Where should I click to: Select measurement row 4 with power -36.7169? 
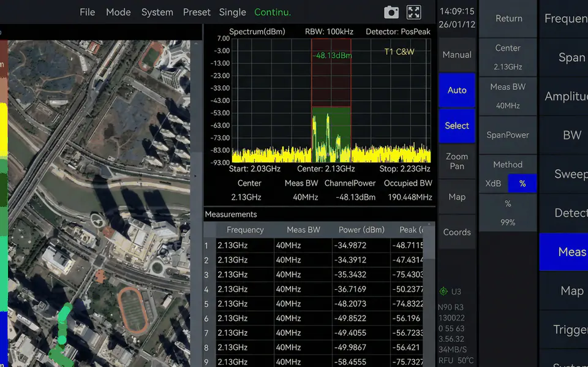click(314, 289)
